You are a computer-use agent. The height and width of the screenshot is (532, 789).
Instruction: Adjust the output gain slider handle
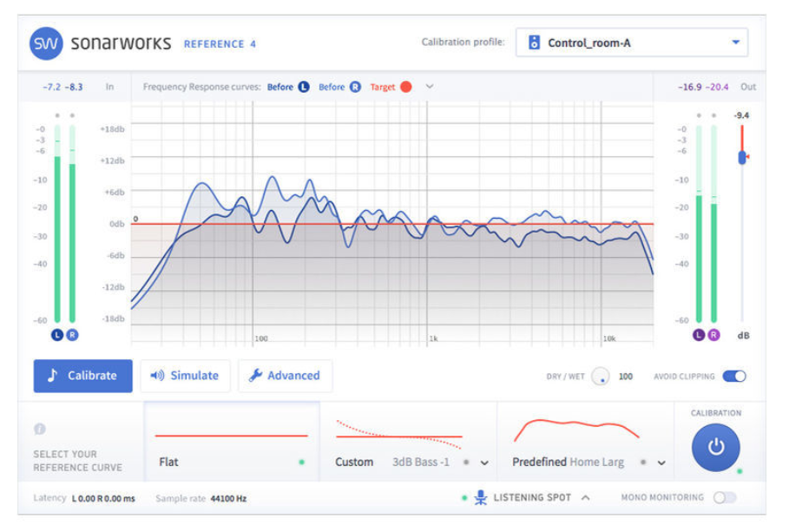pyautogui.click(x=742, y=157)
